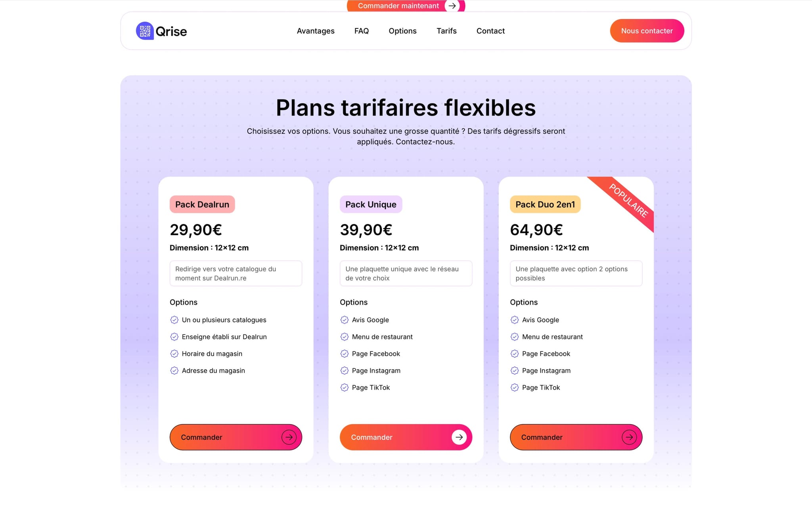The image size is (812, 509).
Task: Click the Pack Unique description box
Action: tap(406, 273)
